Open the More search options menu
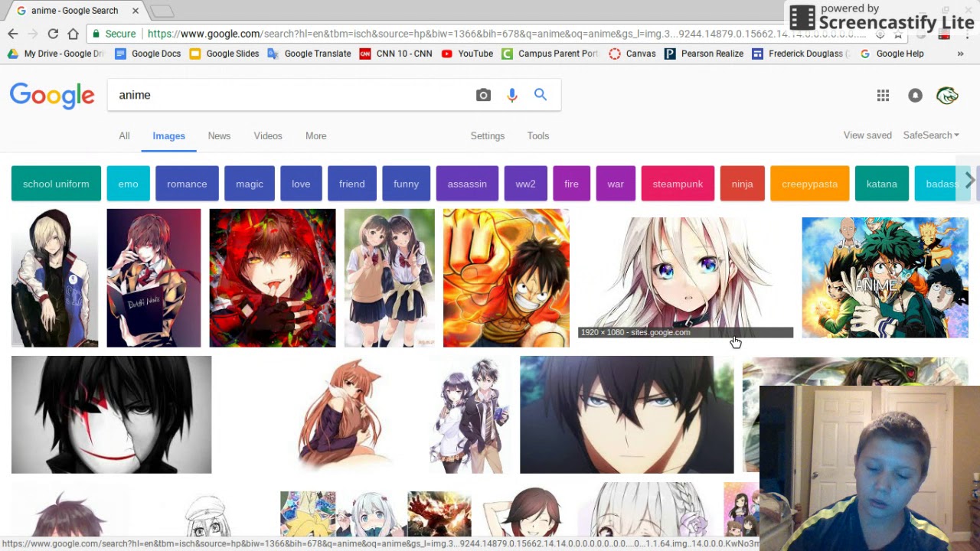 click(315, 135)
